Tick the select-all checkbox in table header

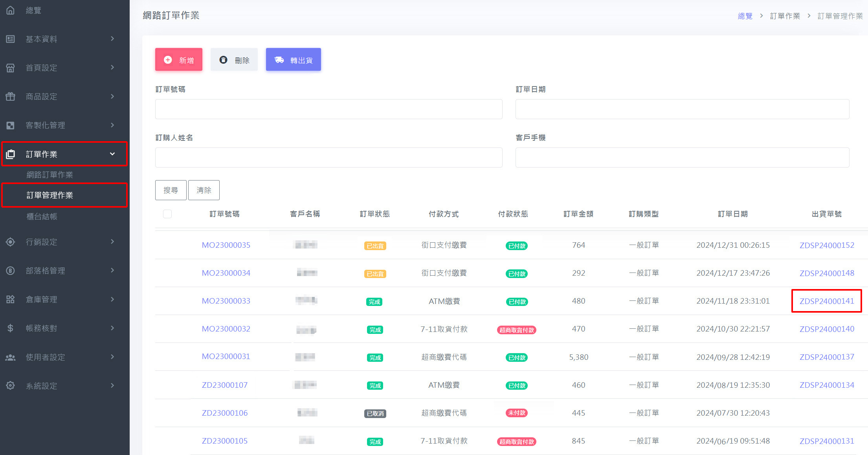pos(167,214)
